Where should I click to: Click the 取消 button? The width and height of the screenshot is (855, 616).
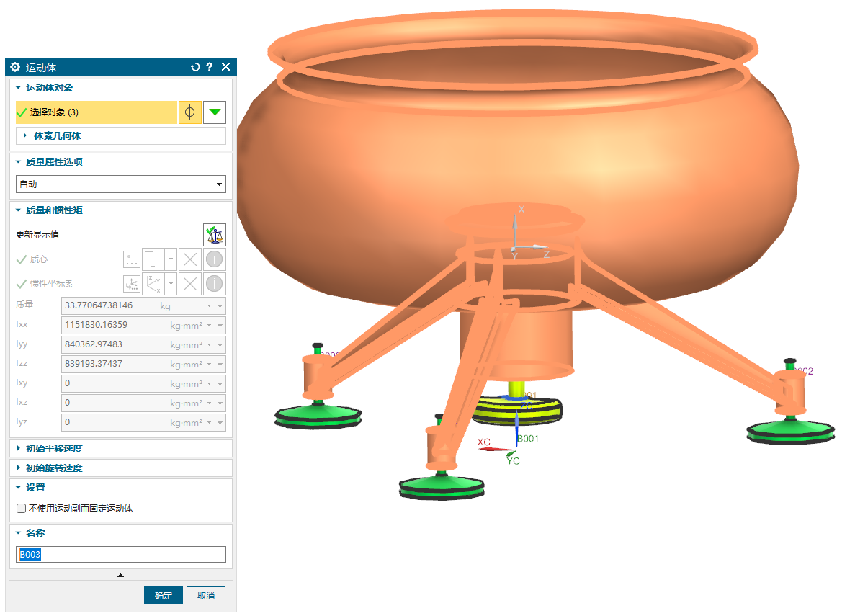pyautogui.click(x=206, y=596)
